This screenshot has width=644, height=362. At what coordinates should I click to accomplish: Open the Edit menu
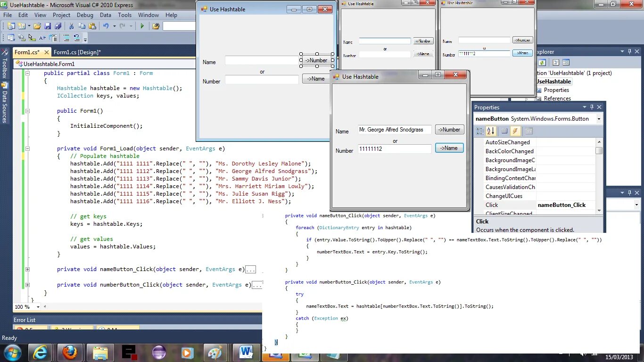(23, 15)
